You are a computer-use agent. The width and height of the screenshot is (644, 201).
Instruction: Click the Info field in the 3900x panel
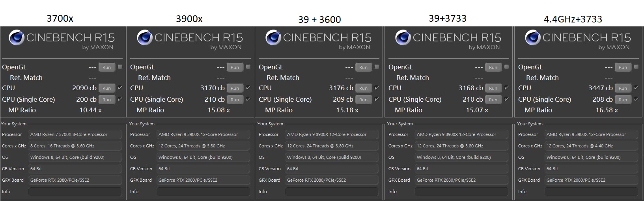click(203, 192)
